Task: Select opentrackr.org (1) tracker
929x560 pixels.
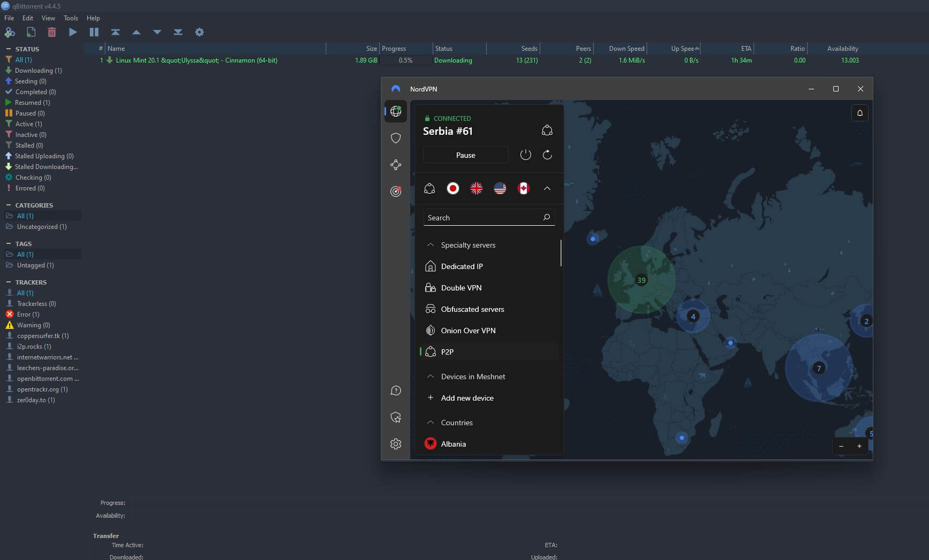Action: coord(42,389)
